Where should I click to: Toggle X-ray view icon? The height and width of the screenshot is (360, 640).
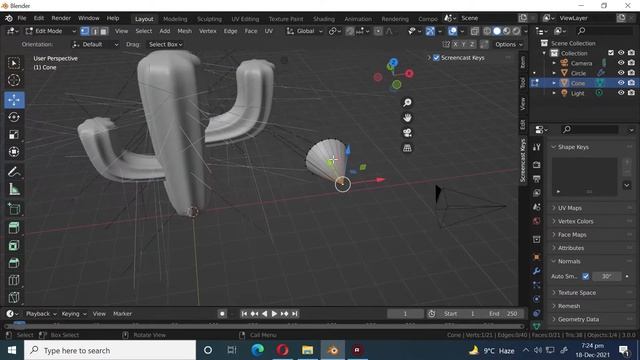pyautogui.click(x=475, y=31)
